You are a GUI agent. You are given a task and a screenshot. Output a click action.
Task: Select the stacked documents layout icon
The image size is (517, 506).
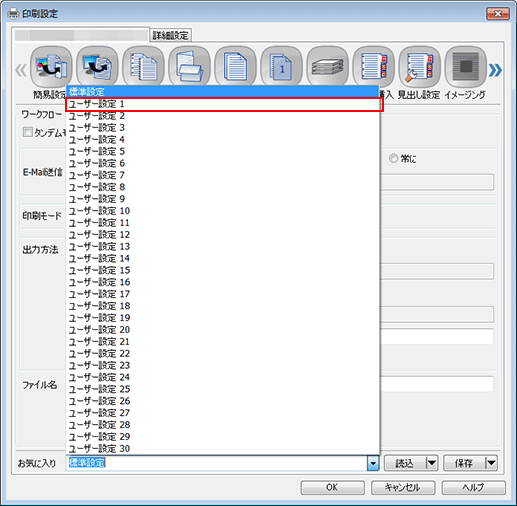tap(143, 66)
